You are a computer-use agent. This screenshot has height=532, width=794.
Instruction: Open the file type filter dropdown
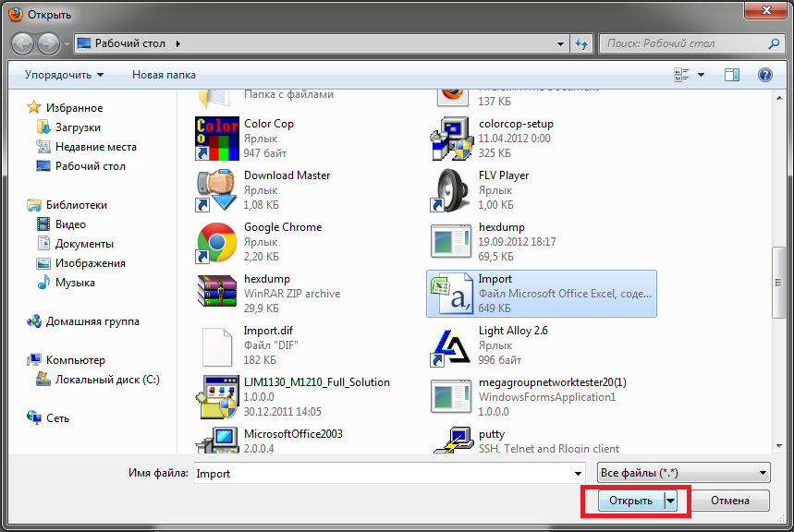[x=683, y=473]
